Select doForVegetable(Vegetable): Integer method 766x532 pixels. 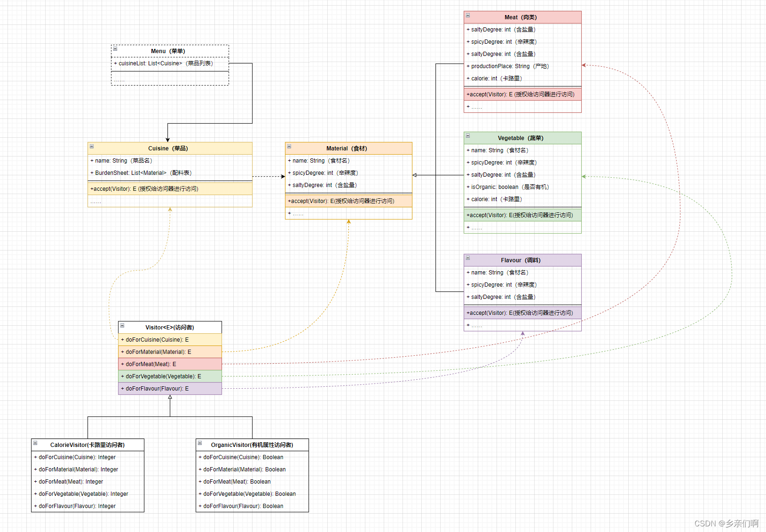(x=88, y=494)
